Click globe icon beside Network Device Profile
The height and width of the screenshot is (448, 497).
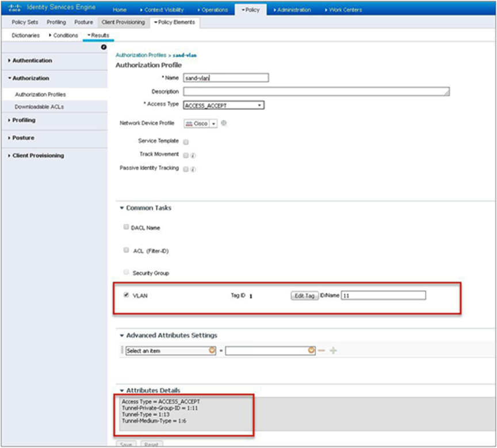pyautogui.click(x=224, y=123)
